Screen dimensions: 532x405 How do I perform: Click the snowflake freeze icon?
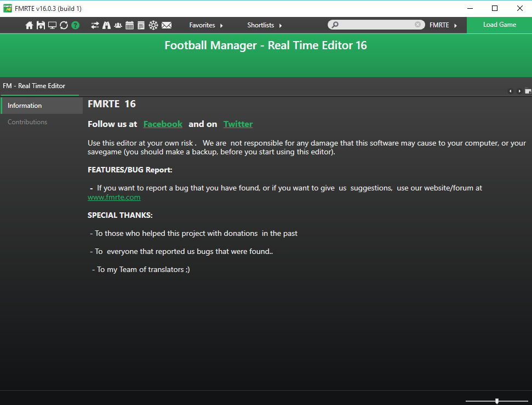[x=153, y=25]
